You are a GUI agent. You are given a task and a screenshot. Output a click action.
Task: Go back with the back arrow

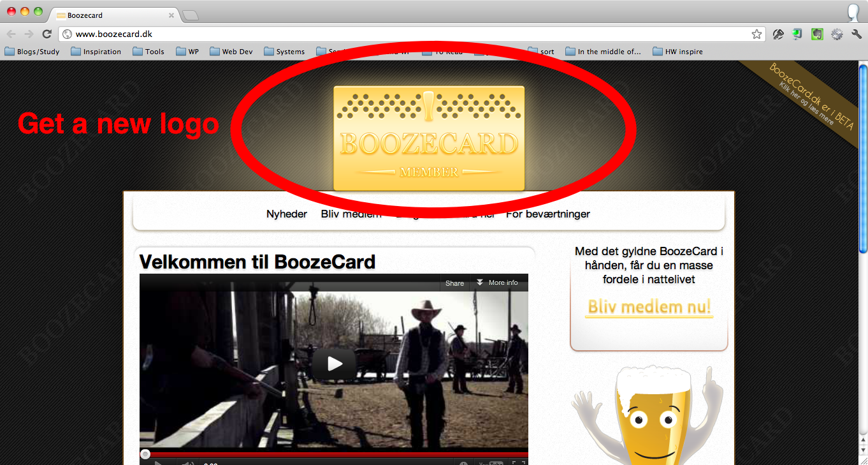point(11,34)
